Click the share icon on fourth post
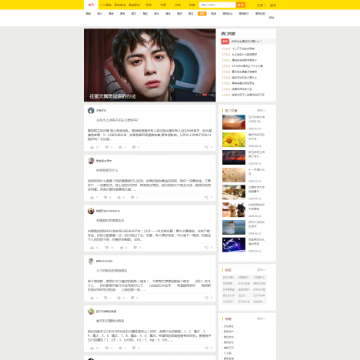This screenshot has width=360, height=360. coord(206,298)
